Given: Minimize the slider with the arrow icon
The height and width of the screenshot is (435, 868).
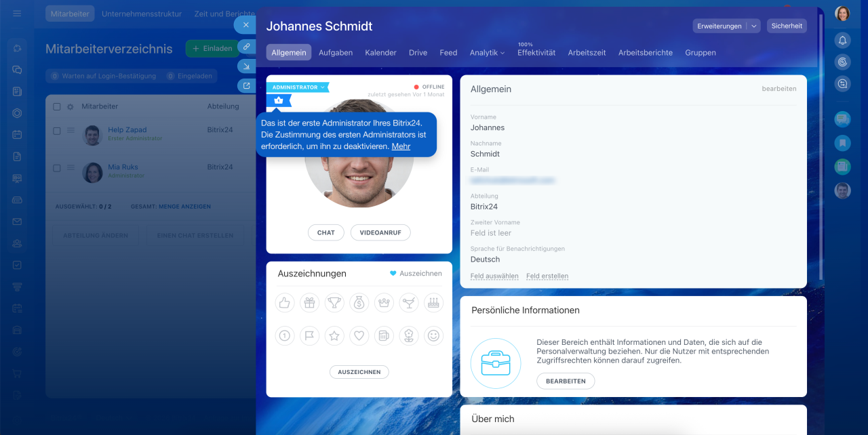Looking at the screenshot, I should (x=246, y=66).
